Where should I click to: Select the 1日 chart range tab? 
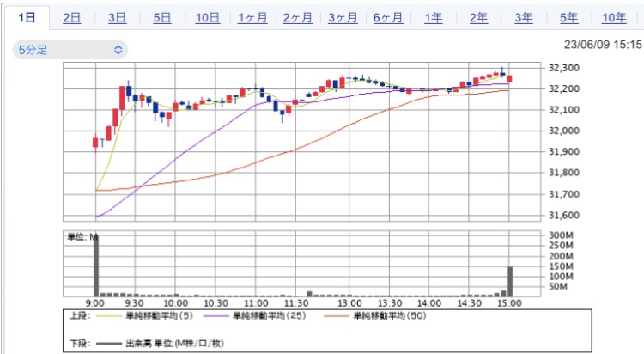[x=27, y=18]
